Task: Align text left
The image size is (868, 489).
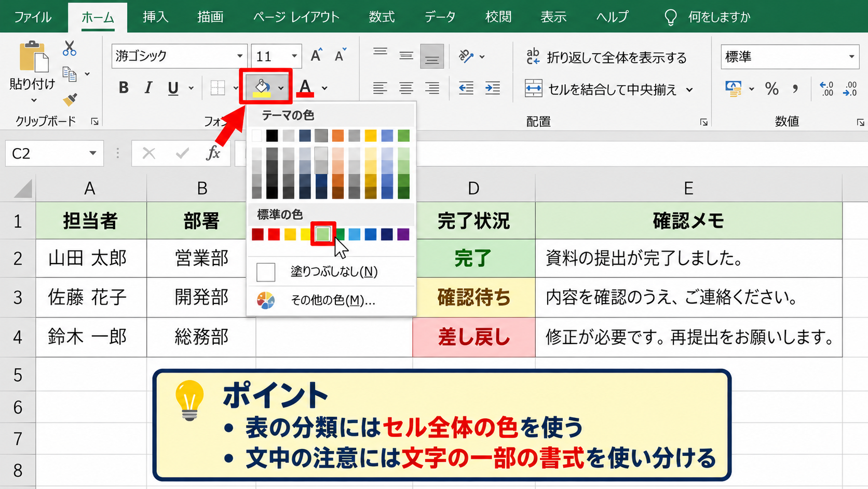Action: click(x=380, y=88)
